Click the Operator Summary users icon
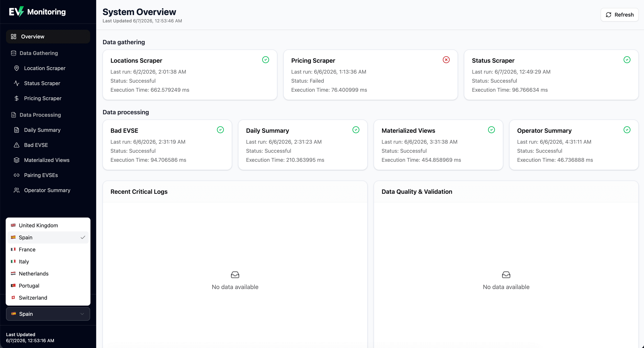This screenshot has width=644, height=348. coord(17,190)
